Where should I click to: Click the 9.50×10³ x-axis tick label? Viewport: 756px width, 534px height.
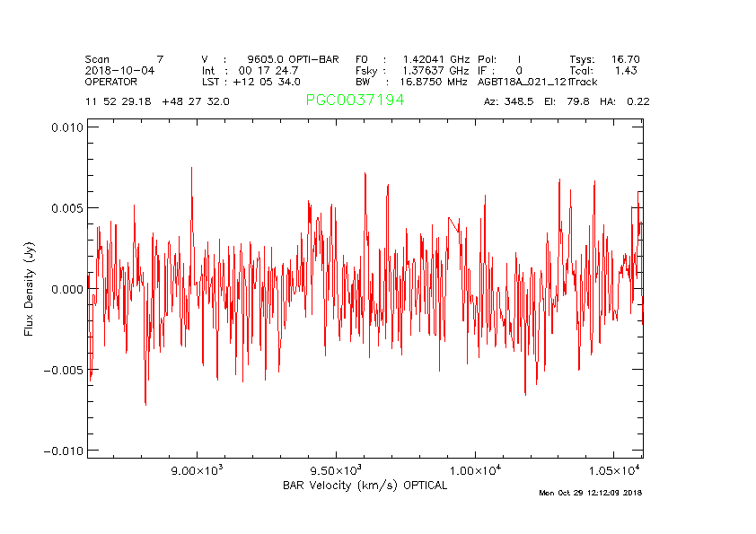(335, 470)
